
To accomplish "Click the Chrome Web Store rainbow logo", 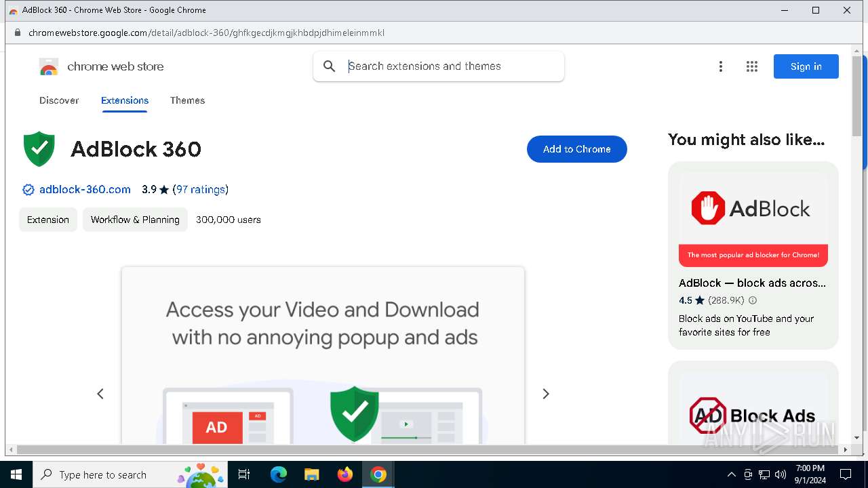I will (49, 66).
